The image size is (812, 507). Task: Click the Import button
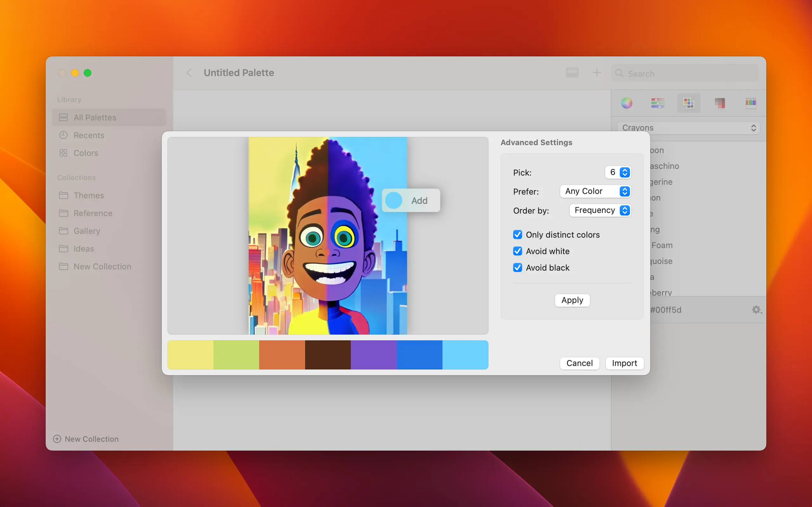(x=624, y=363)
